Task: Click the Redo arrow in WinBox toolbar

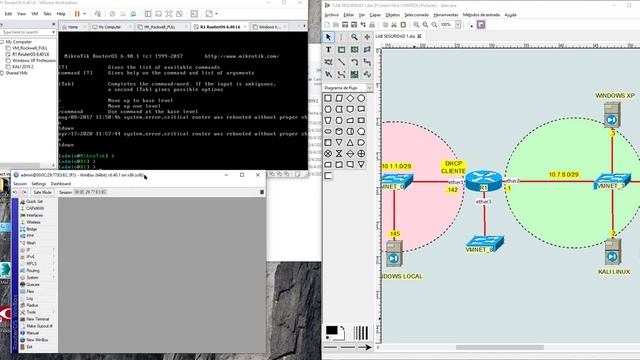Action: [x=24, y=192]
